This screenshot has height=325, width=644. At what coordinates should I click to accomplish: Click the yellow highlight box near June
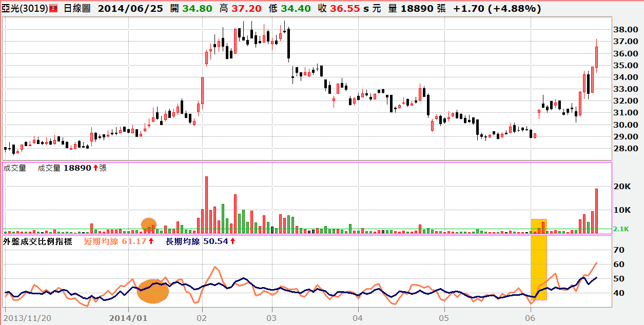point(539,259)
